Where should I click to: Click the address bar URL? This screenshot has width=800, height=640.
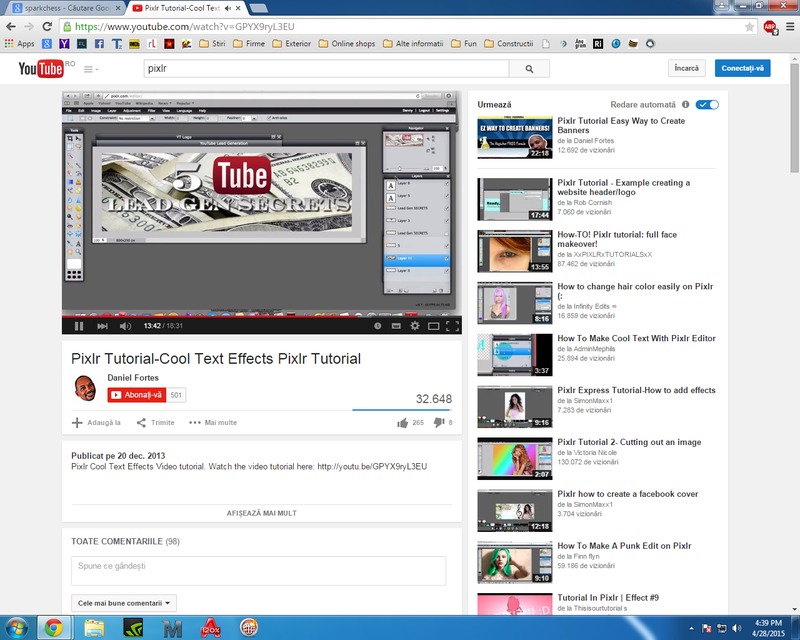(185, 27)
